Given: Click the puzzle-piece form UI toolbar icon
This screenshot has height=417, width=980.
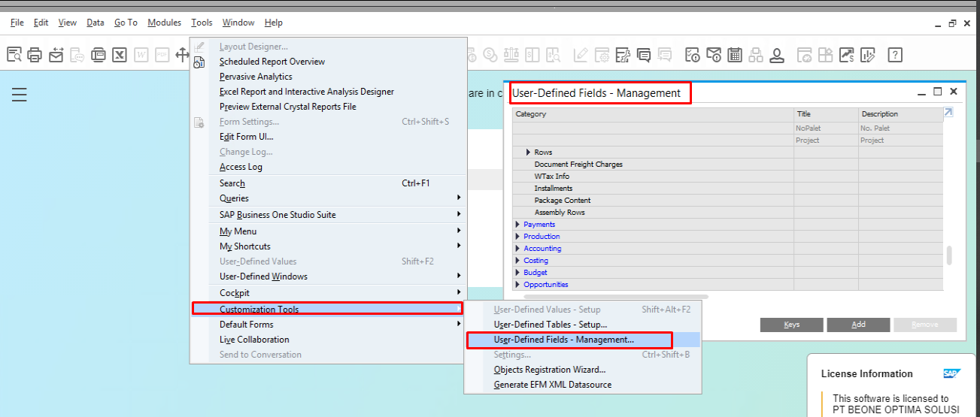Looking at the screenshot, I should pyautogui.click(x=622, y=55).
